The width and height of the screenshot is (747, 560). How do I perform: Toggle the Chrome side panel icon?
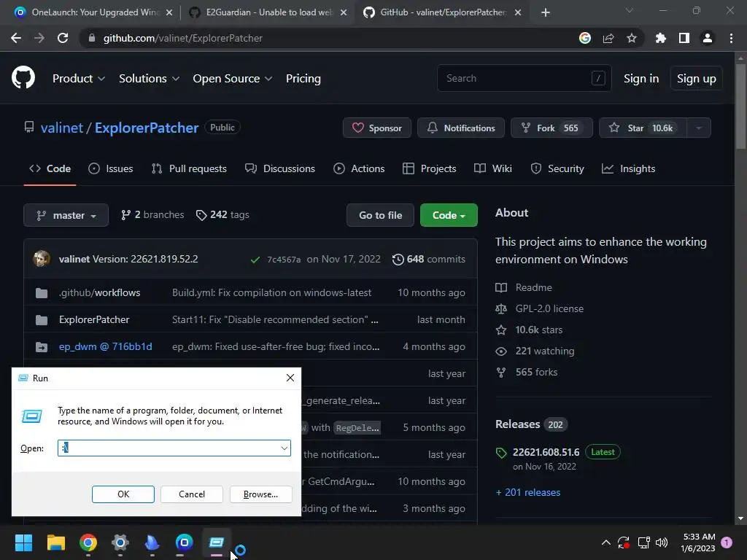tap(684, 38)
